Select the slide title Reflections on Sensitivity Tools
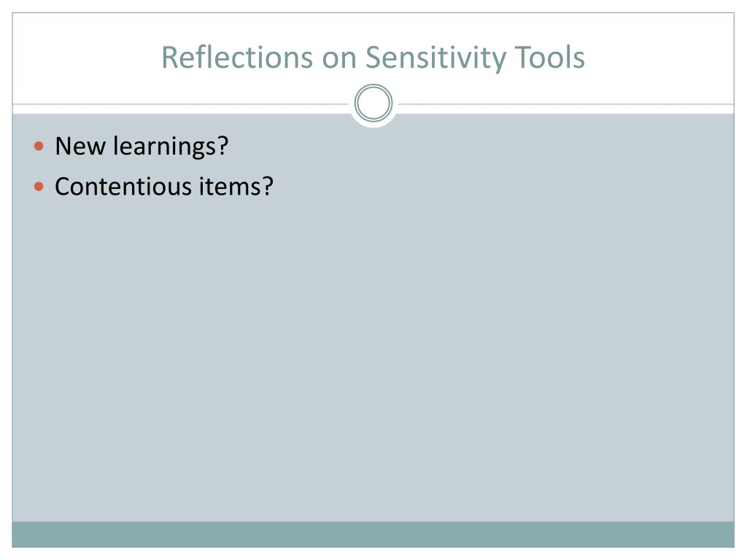The height and width of the screenshot is (560, 747). (373, 57)
